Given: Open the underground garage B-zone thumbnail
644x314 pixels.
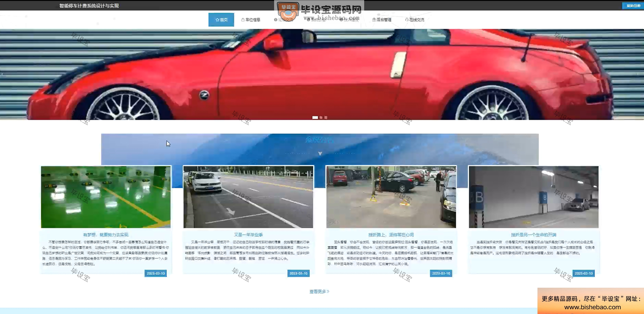Looking at the screenshot, I should point(534,197).
